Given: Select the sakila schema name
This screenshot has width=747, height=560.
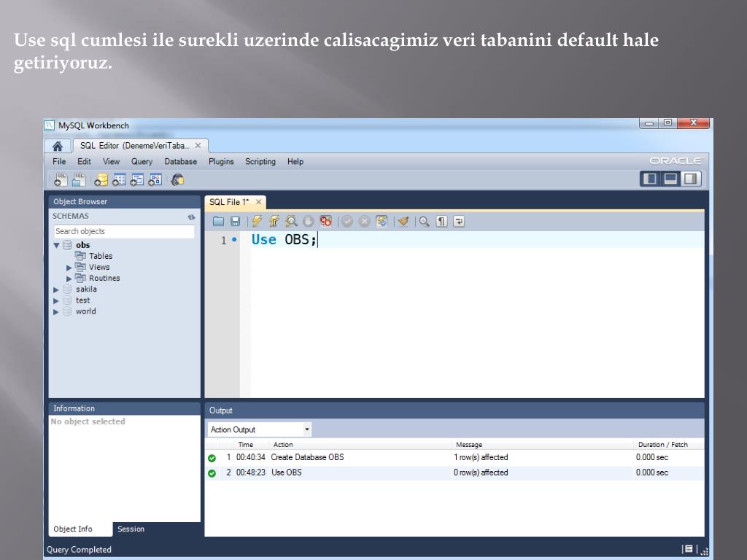Looking at the screenshot, I should click(x=86, y=289).
